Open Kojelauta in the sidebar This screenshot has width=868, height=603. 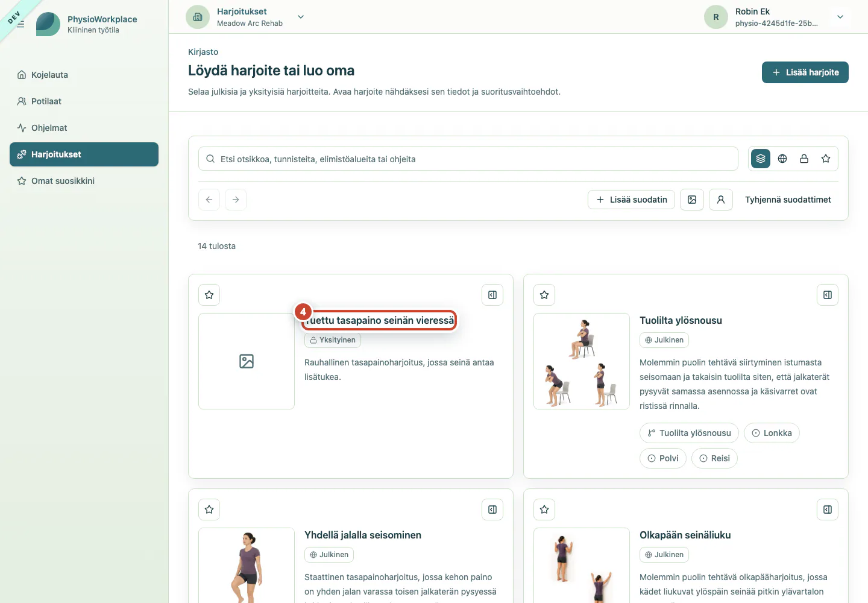pyautogui.click(x=84, y=75)
